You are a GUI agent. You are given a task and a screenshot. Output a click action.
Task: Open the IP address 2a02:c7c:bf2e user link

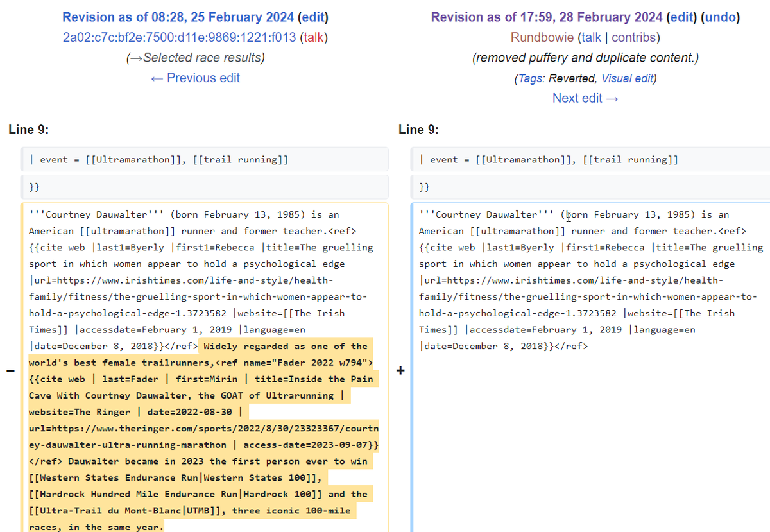[179, 37]
